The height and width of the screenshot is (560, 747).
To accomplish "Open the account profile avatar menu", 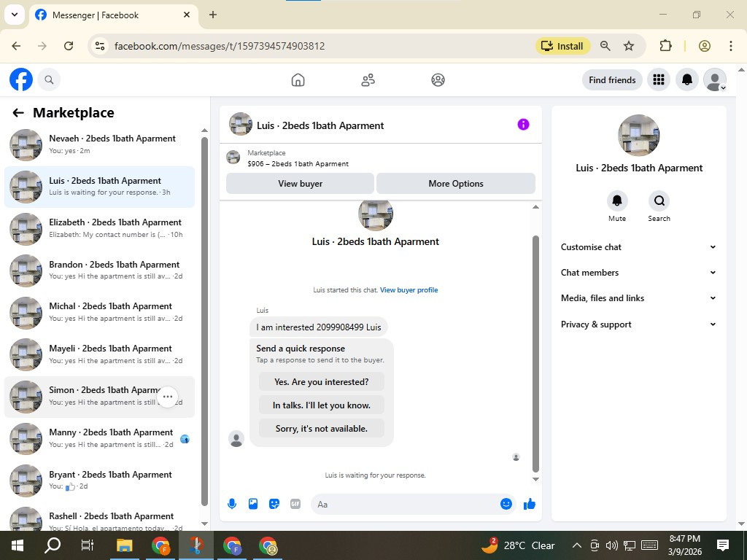I will point(715,79).
